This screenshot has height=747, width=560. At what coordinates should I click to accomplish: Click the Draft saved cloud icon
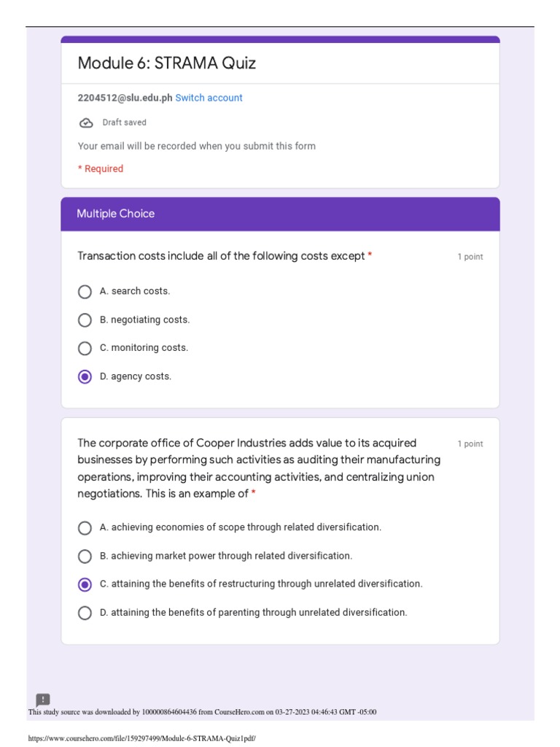86,123
